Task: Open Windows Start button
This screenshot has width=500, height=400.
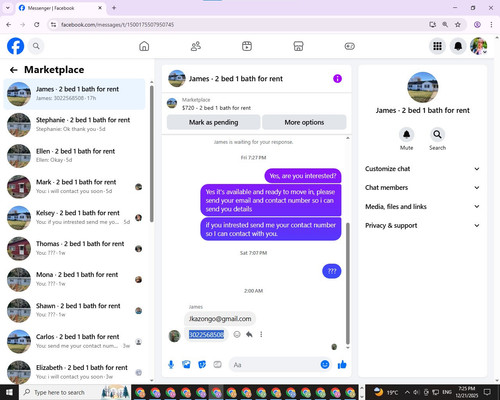Action: point(9,392)
